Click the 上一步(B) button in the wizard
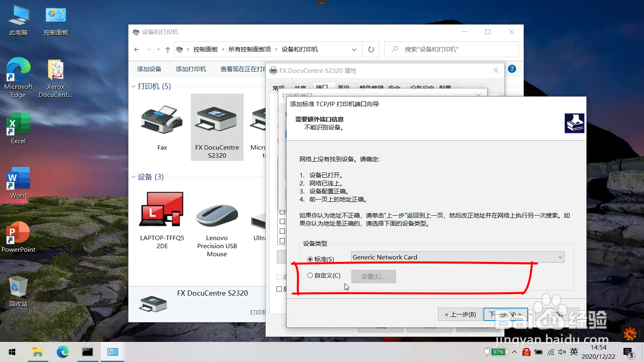644x362 pixels. 460,314
